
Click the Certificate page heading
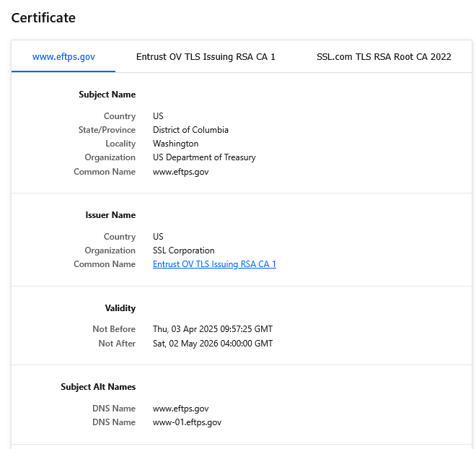click(43, 17)
